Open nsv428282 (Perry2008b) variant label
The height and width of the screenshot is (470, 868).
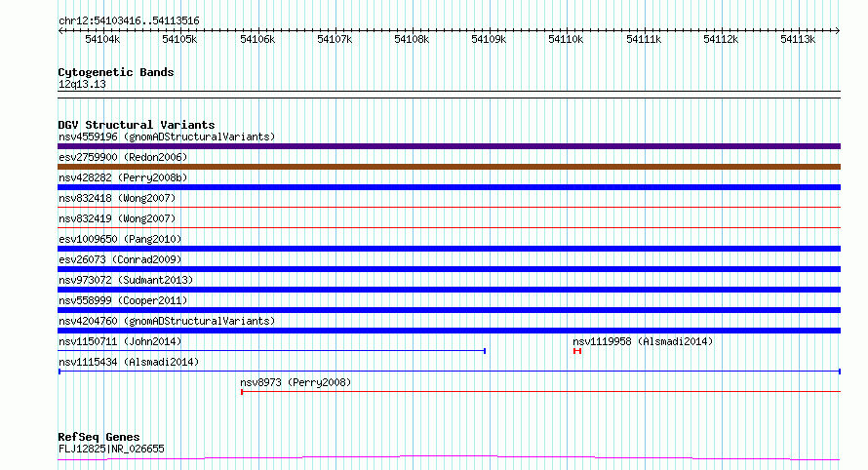click(x=123, y=177)
